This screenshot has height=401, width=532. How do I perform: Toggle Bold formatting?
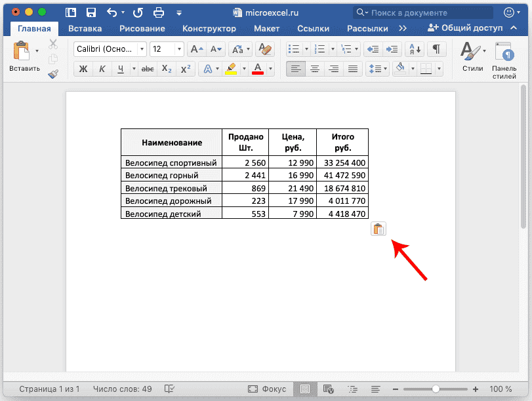[x=83, y=69]
